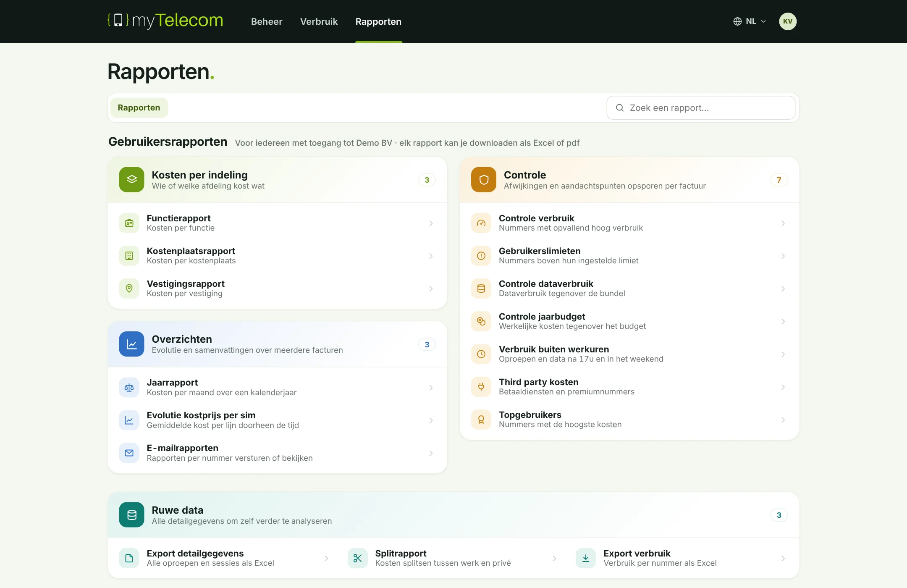The height and width of the screenshot is (588, 907).
Task: Click the Export verbruik download icon
Action: coord(586,558)
